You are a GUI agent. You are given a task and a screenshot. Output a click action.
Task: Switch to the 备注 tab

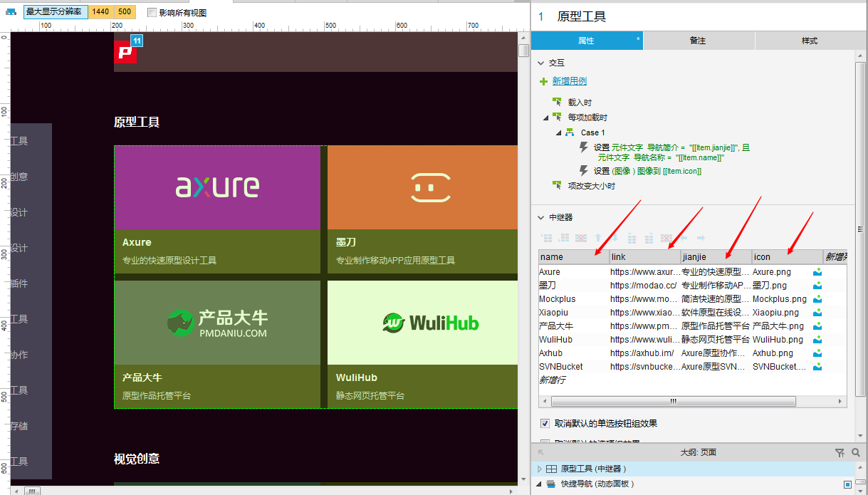[x=699, y=41]
